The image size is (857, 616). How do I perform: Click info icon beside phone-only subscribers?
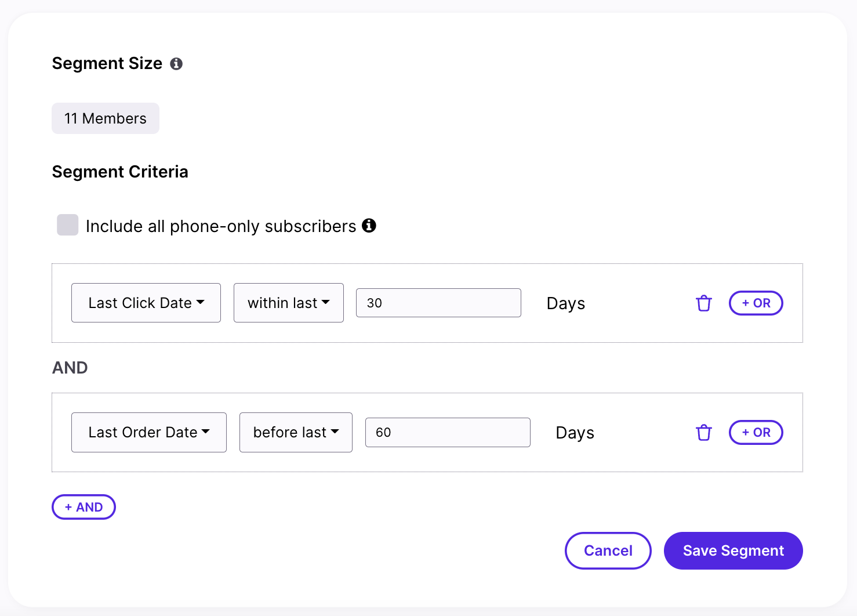pyautogui.click(x=369, y=226)
